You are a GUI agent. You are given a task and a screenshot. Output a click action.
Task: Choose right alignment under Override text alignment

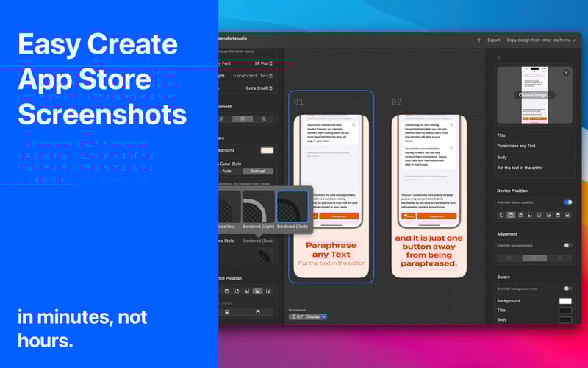click(559, 258)
